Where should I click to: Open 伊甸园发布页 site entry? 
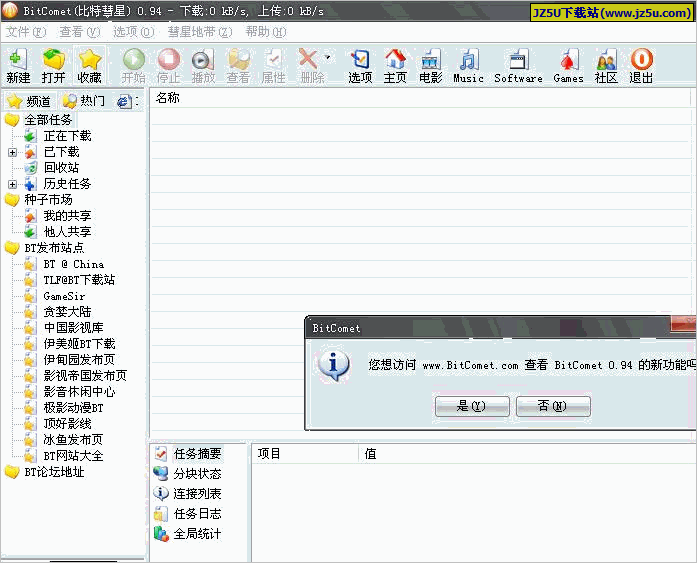pyautogui.click(x=79, y=360)
